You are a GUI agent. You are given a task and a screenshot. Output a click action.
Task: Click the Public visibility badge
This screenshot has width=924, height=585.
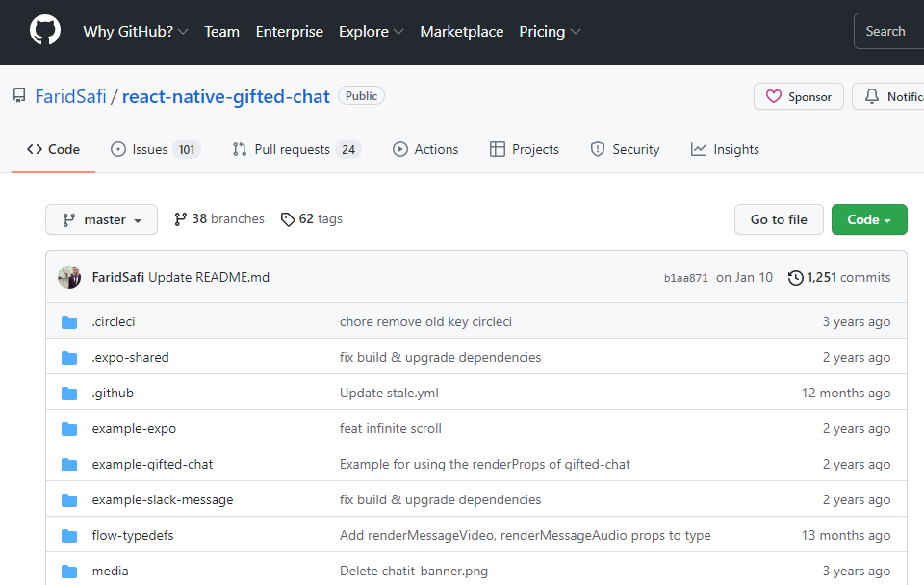tap(361, 96)
